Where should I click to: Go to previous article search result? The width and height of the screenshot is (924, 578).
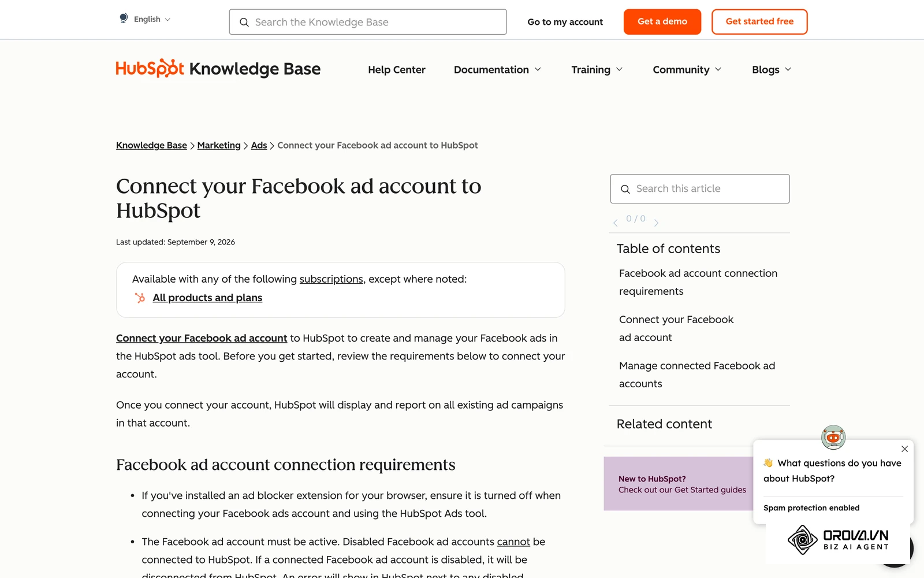coord(616,222)
